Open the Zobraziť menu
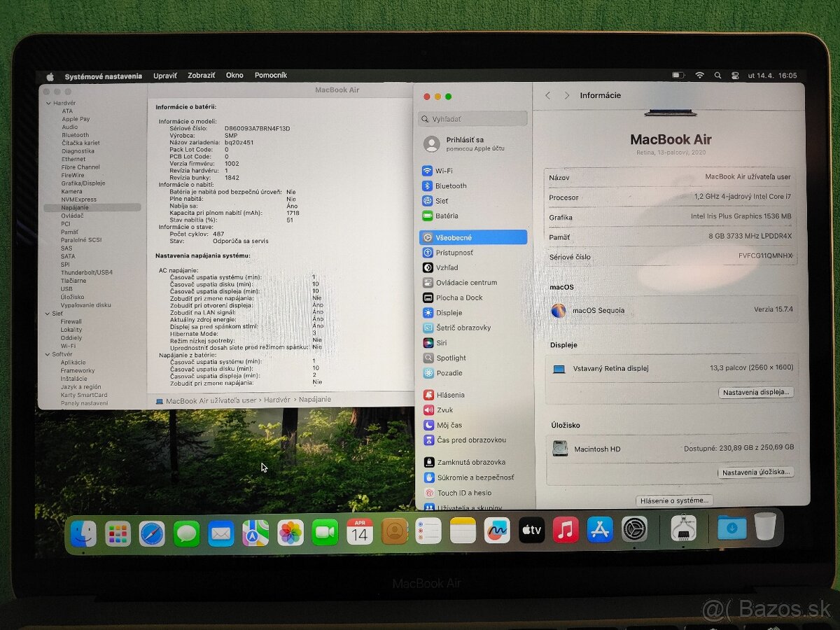The height and width of the screenshot is (630, 840). click(201, 75)
